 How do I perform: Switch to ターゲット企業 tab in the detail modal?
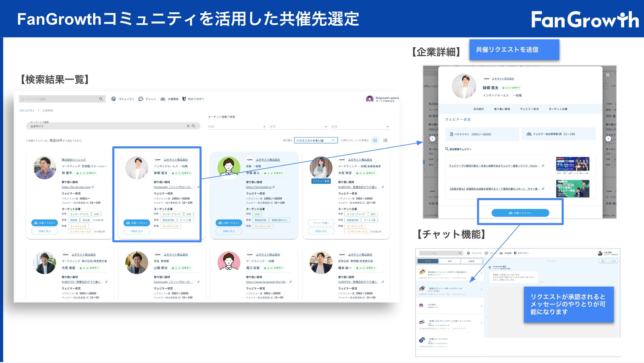pyautogui.click(x=558, y=109)
